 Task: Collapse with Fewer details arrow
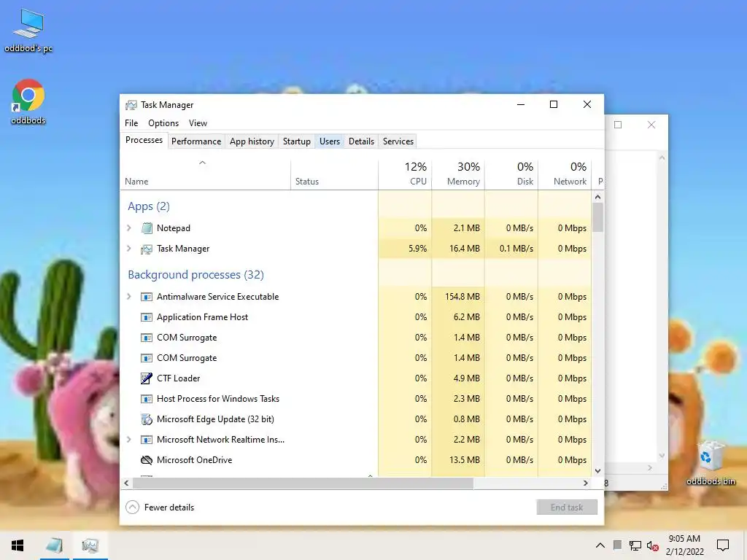tap(133, 507)
